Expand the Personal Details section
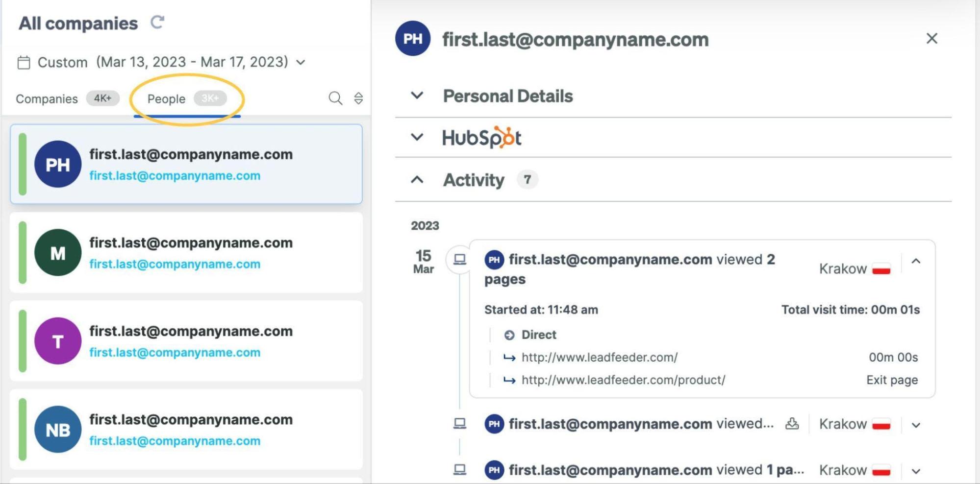 [417, 96]
